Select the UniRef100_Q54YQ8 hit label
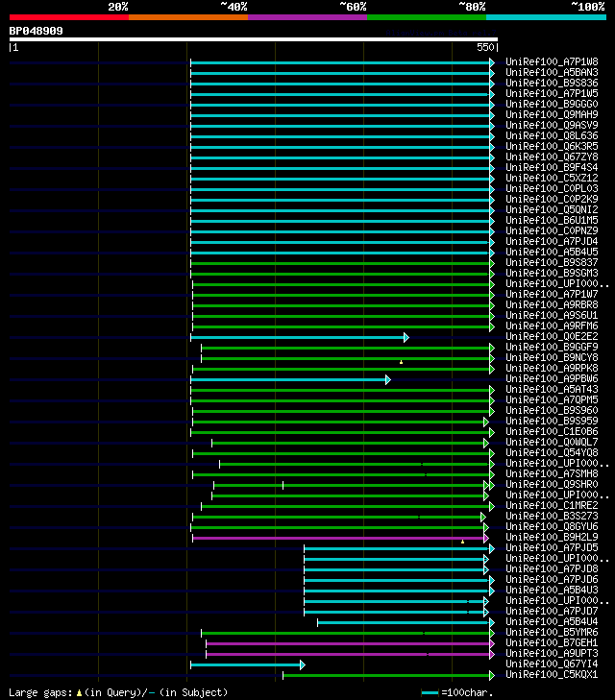 [x=552, y=452]
